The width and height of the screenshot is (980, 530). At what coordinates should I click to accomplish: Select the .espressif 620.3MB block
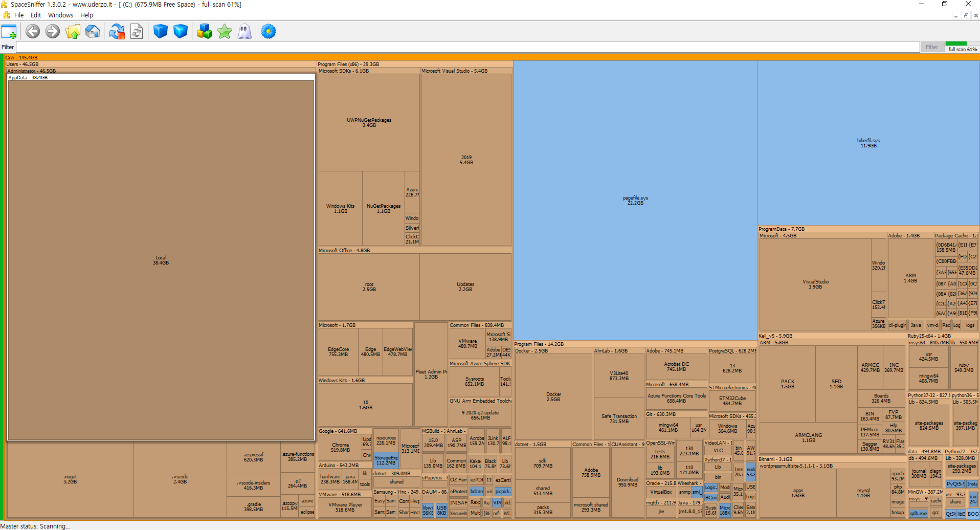tap(253, 457)
